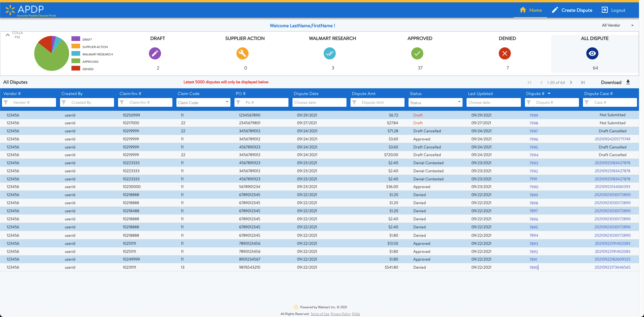644x317 pixels.
Task: Click the filter funnel on Vendor # column
Action: (x=6, y=102)
